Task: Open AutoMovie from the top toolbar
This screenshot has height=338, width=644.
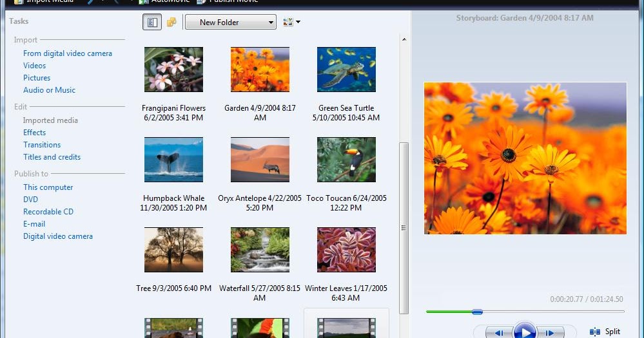Action: point(164,2)
